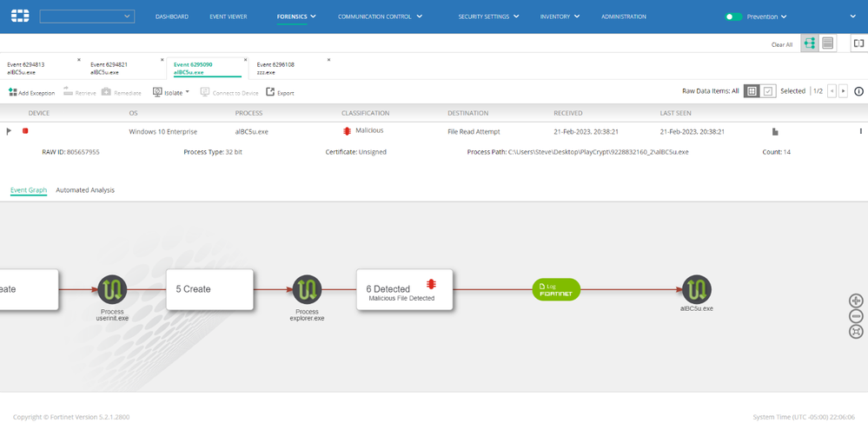Show selected raw data items checkbox toggle
This screenshot has width=868, height=423.
click(x=768, y=91)
